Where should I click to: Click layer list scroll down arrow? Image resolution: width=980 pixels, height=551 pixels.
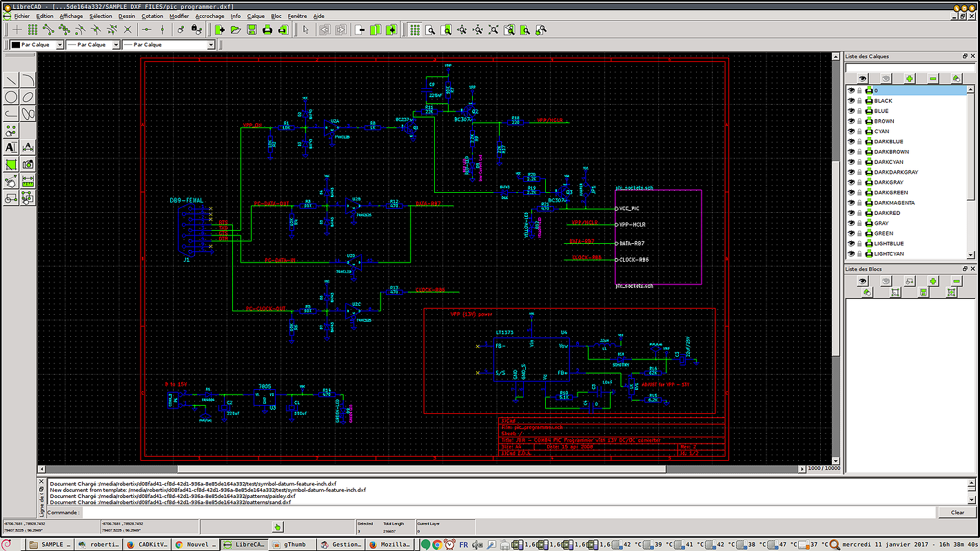click(x=971, y=255)
